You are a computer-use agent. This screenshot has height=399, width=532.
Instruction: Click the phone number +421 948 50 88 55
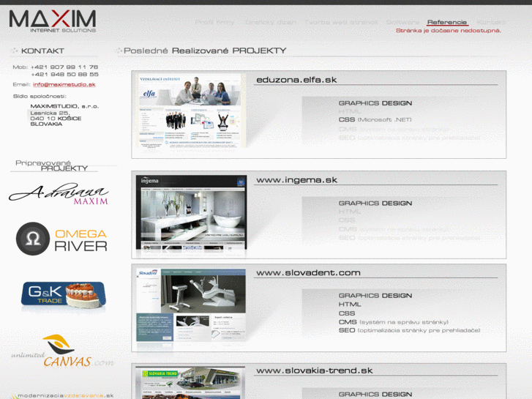pos(64,75)
